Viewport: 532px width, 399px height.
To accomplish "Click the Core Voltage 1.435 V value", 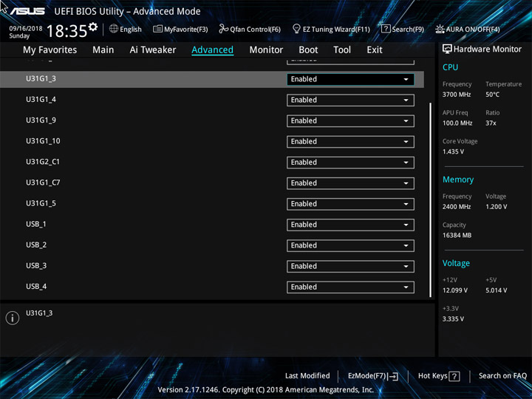I will [x=453, y=151].
